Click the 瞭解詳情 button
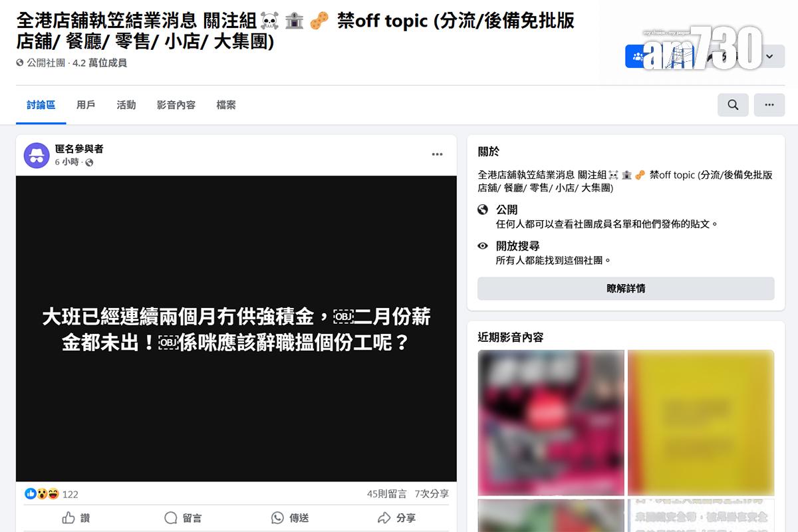 pyautogui.click(x=626, y=289)
